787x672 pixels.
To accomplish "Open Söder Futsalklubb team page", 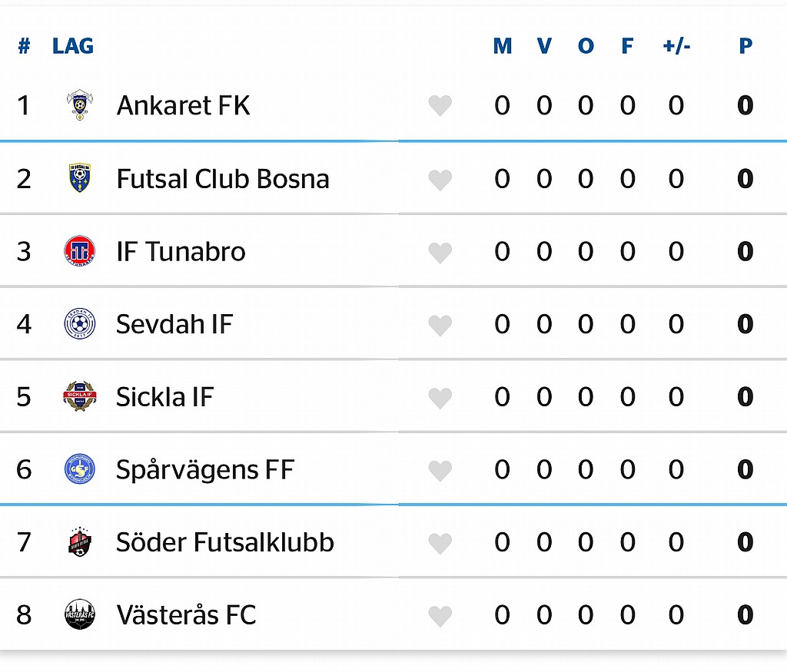I will point(225,542).
